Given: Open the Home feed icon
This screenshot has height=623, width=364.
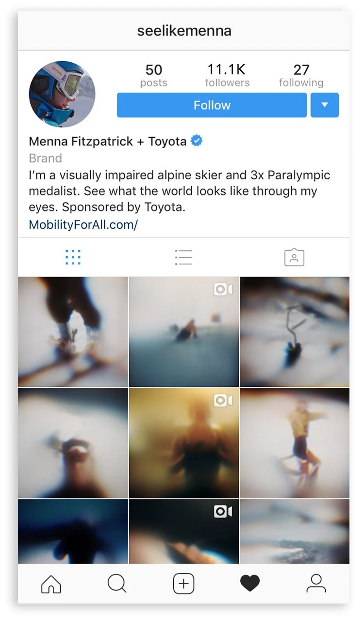Looking at the screenshot, I should [x=51, y=583].
